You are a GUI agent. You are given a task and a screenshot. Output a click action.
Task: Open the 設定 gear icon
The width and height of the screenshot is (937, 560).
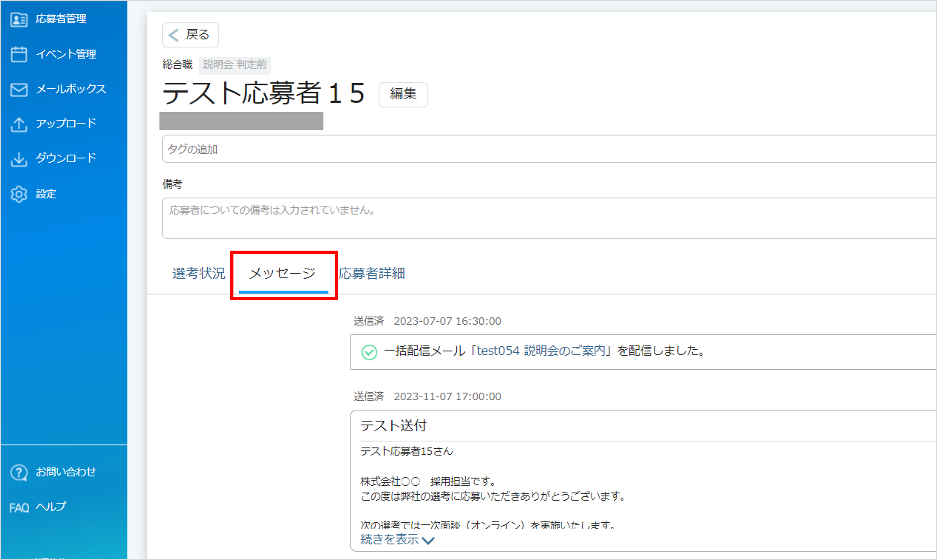(19, 194)
